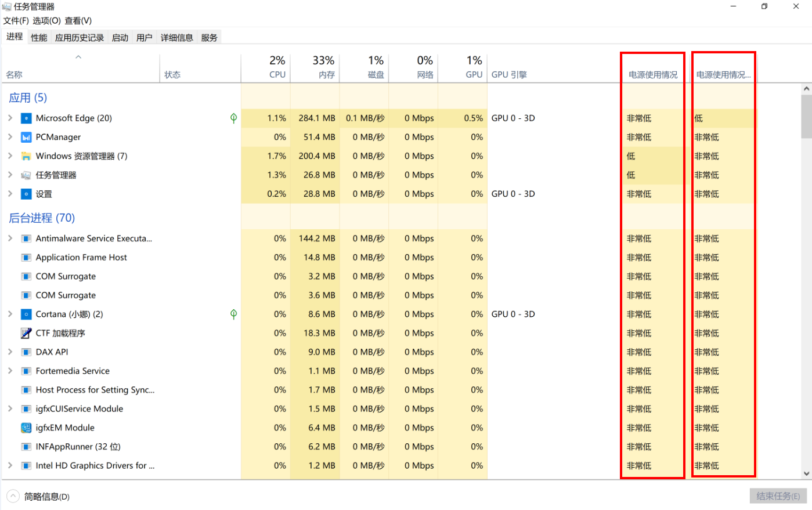This screenshot has height=510, width=812.
Task: Expand Antimalware Service Executable entry
Action: click(x=10, y=238)
